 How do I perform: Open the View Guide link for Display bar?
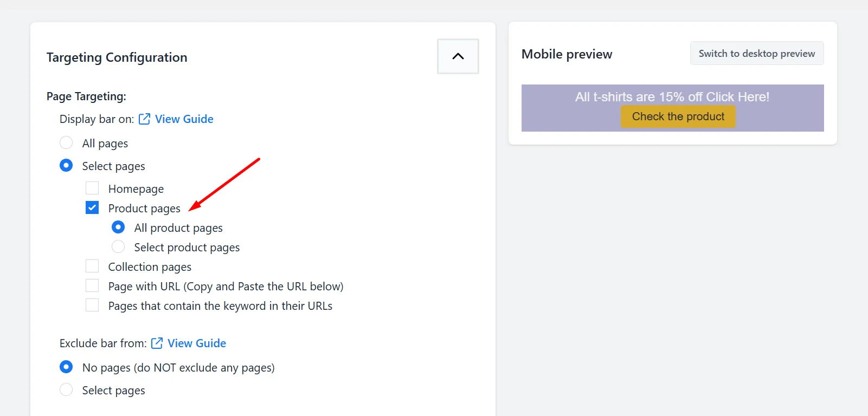coord(184,119)
